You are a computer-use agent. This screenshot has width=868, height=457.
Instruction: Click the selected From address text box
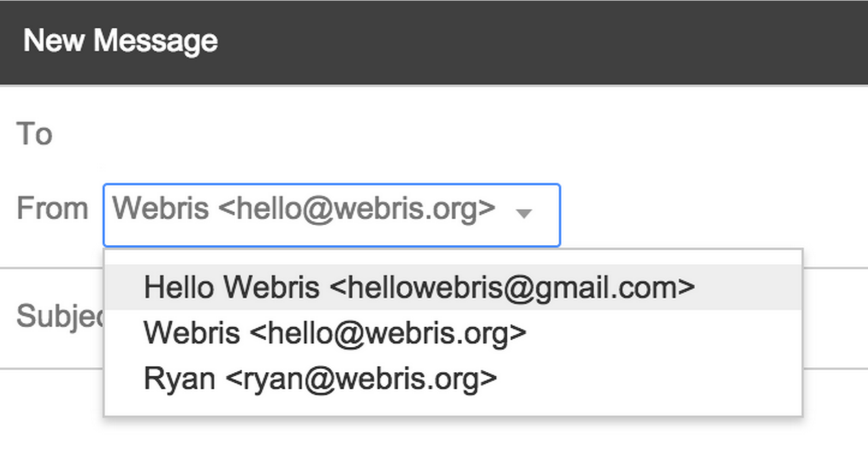303,209
